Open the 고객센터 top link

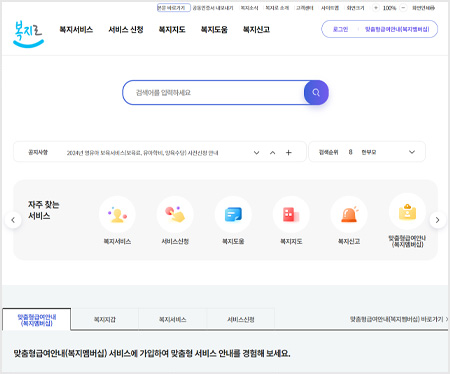click(x=305, y=8)
